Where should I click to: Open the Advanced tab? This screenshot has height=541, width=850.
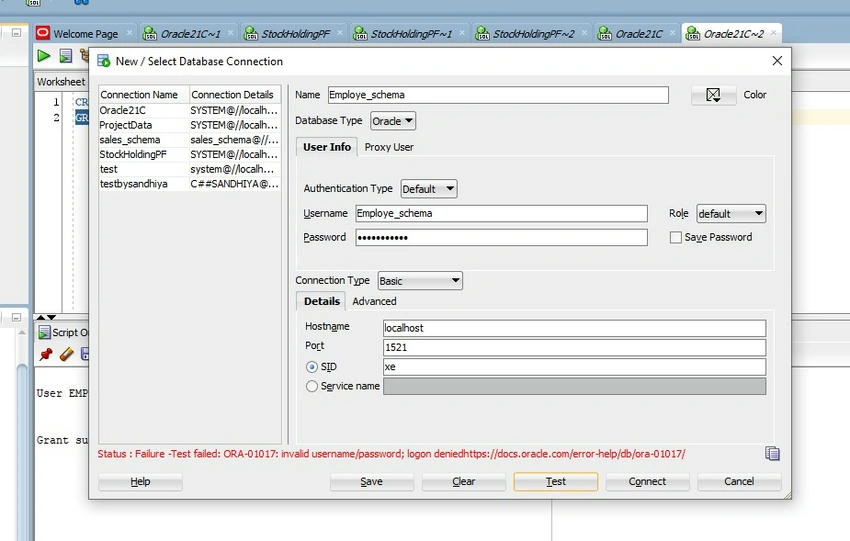click(x=374, y=301)
